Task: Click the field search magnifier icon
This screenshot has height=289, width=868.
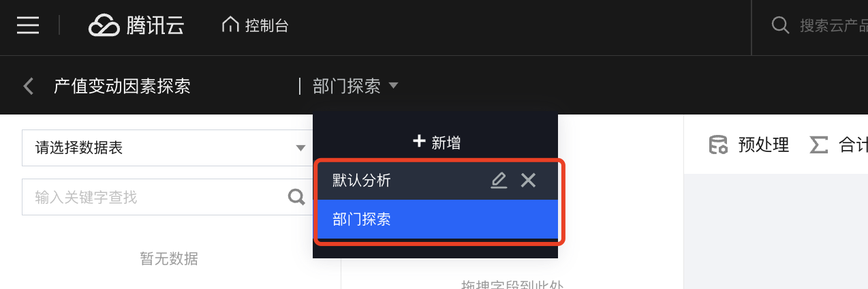Action: 296,197
